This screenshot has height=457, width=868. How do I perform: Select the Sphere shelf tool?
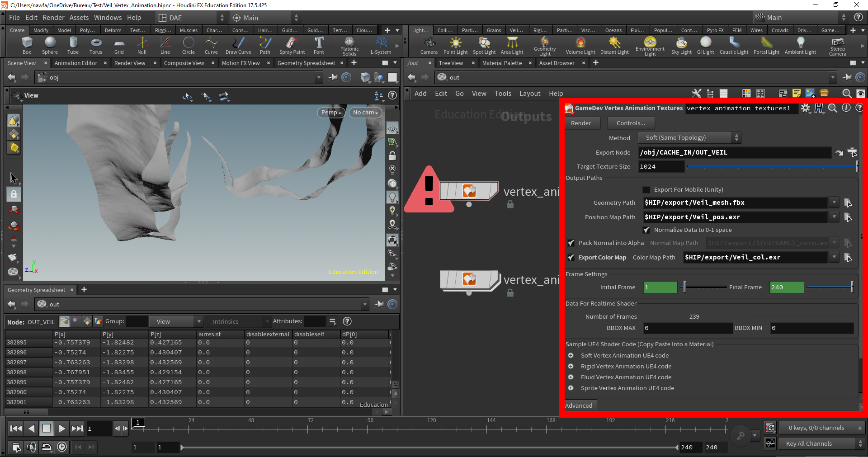(50, 46)
